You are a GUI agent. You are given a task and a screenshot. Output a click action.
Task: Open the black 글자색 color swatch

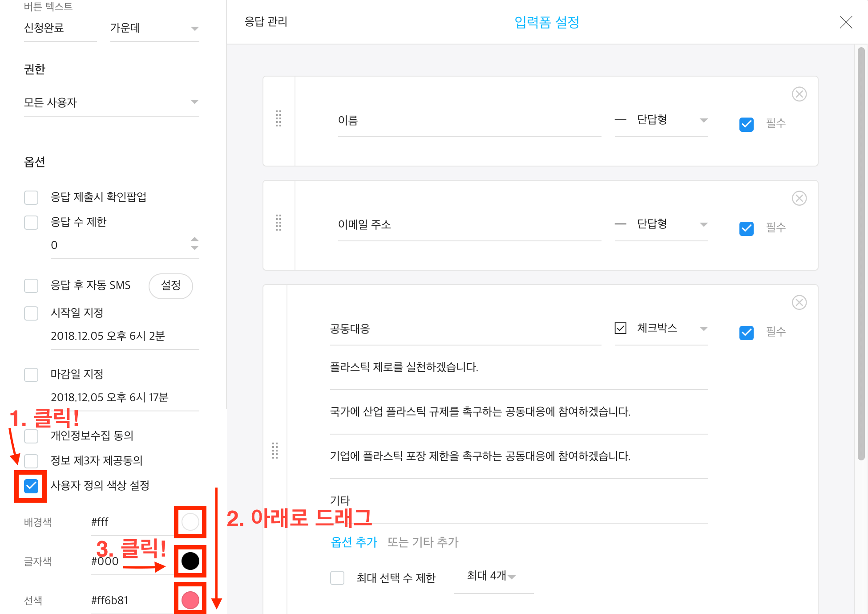pyautogui.click(x=190, y=561)
